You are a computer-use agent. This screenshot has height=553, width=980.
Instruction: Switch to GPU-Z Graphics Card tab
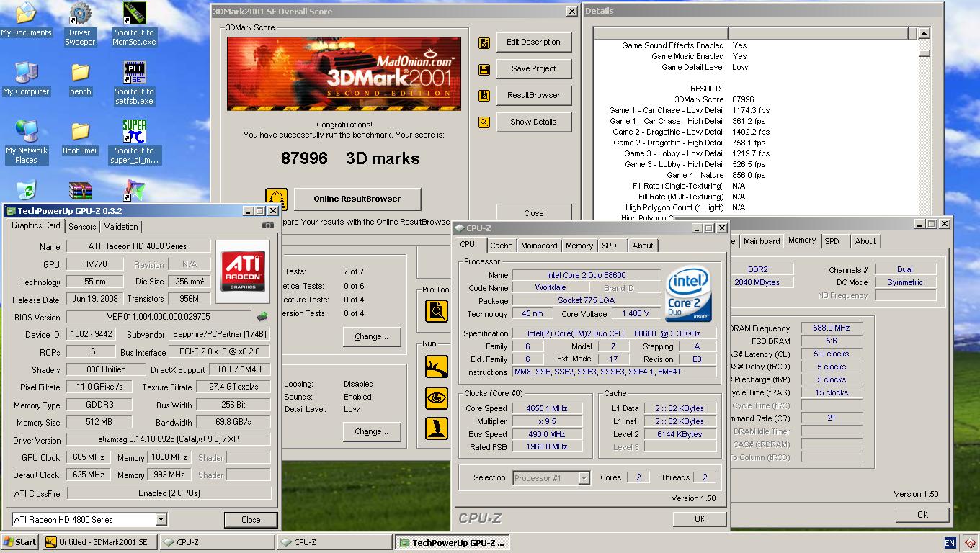tap(36, 225)
